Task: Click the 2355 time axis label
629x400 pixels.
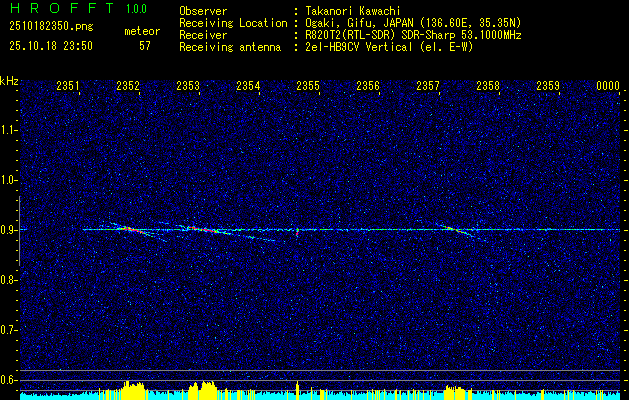Action: point(308,85)
